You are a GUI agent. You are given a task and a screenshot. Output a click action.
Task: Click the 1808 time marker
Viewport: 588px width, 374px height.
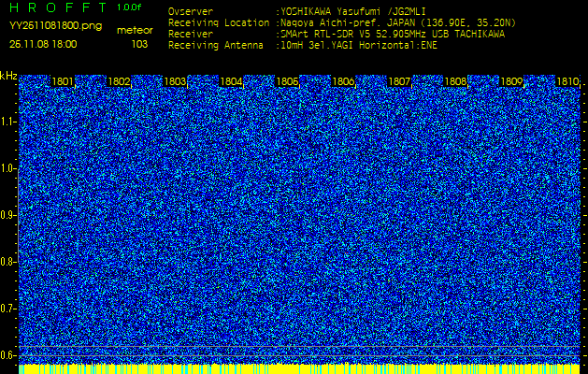coord(455,81)
